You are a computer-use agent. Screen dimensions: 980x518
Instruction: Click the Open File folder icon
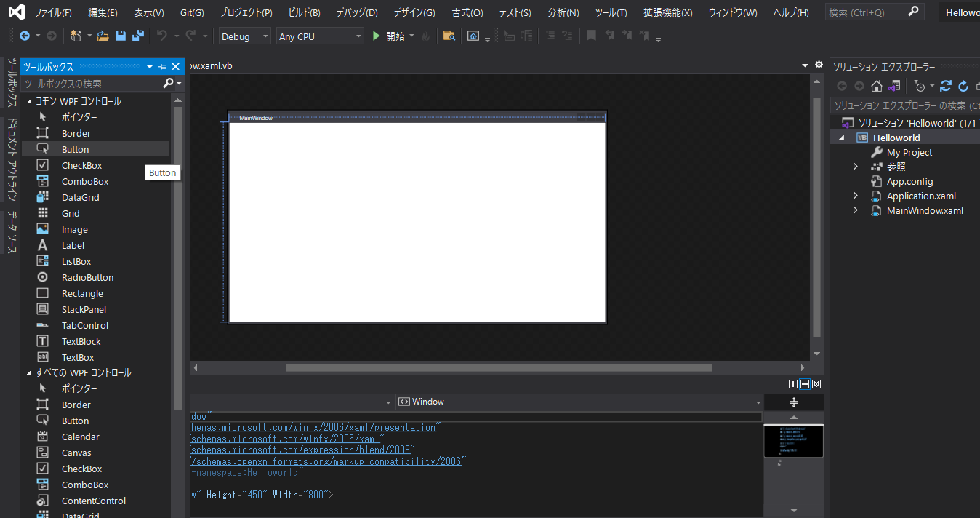(x=103, y=36)
